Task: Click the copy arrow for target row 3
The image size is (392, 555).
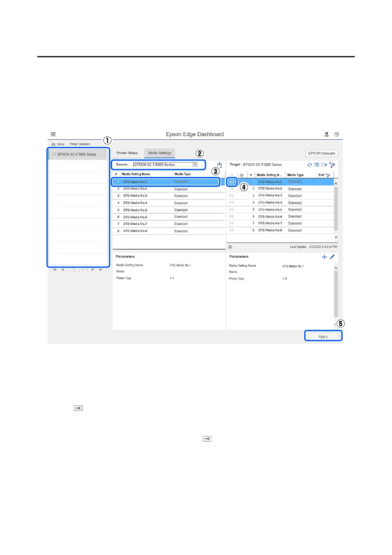Action: [x=232, y=196]
